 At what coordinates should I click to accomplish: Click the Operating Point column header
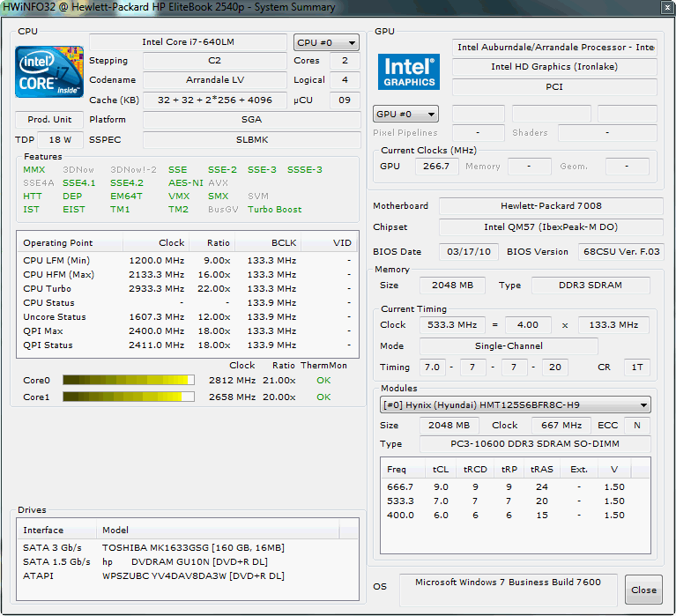pos(71,242)
